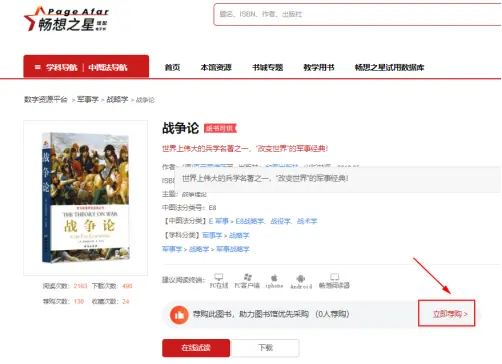The image size is (502, 364).
Task: Go to the 首页 tab
Action: point(172,67)
